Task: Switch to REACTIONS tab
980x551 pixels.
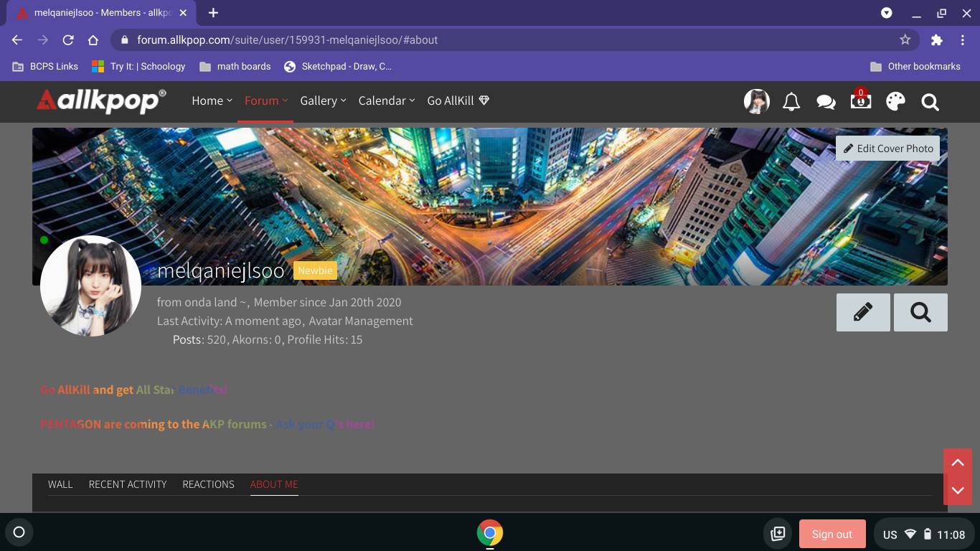Action: pyautogui.click(x=208, y=484)
